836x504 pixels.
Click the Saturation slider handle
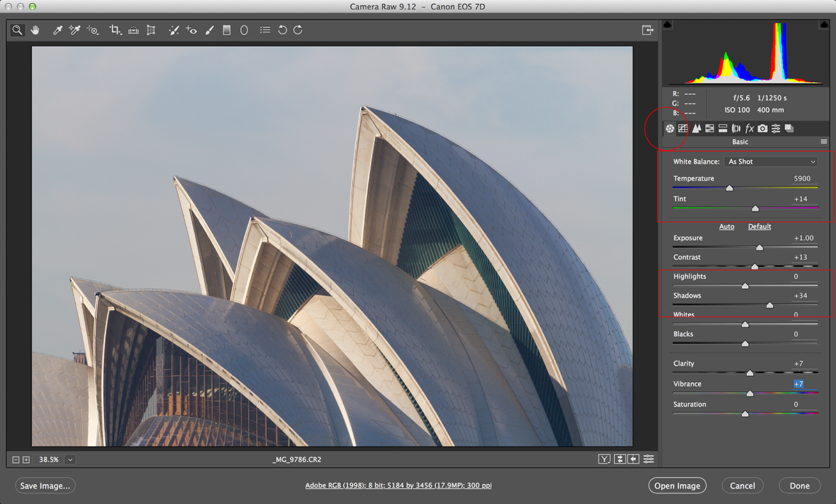(745, 414)
